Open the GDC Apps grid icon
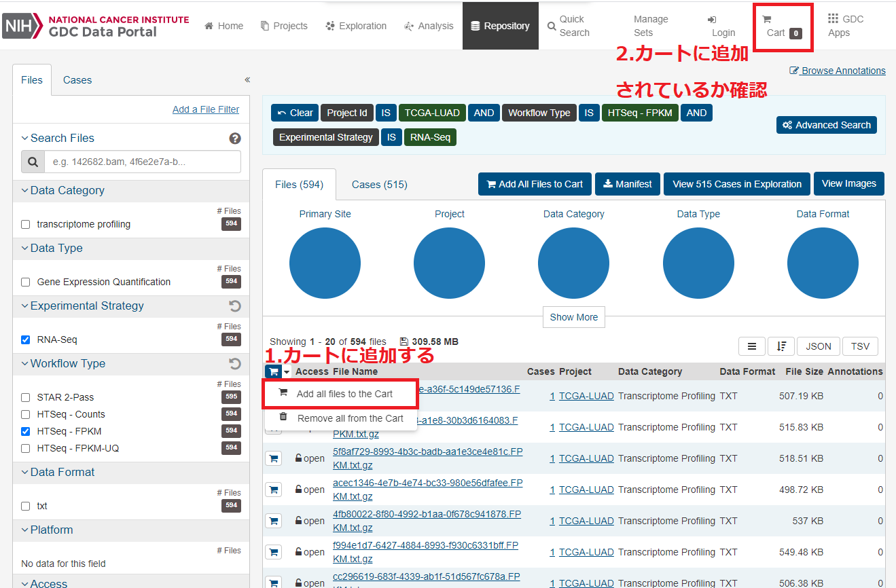The width and height of the screenshot is (896, 588). click(x=834, y=19)
